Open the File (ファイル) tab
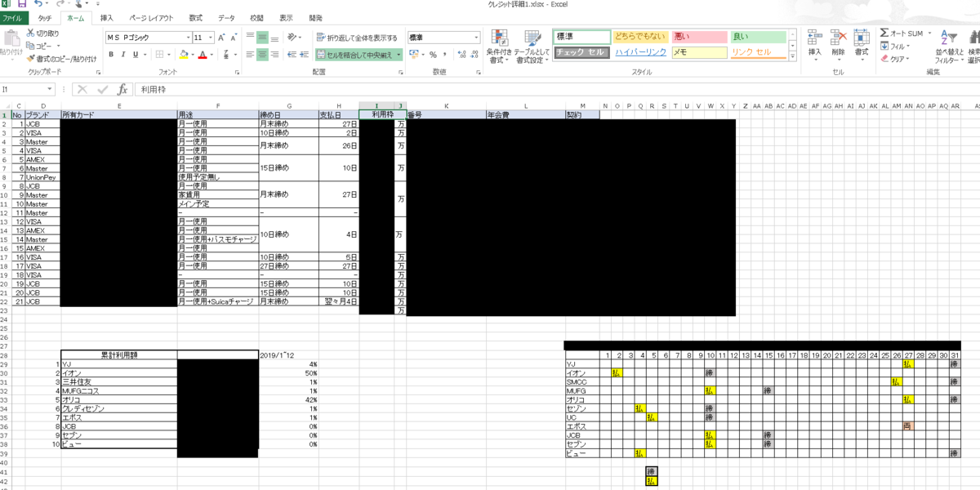 [13, 17]
